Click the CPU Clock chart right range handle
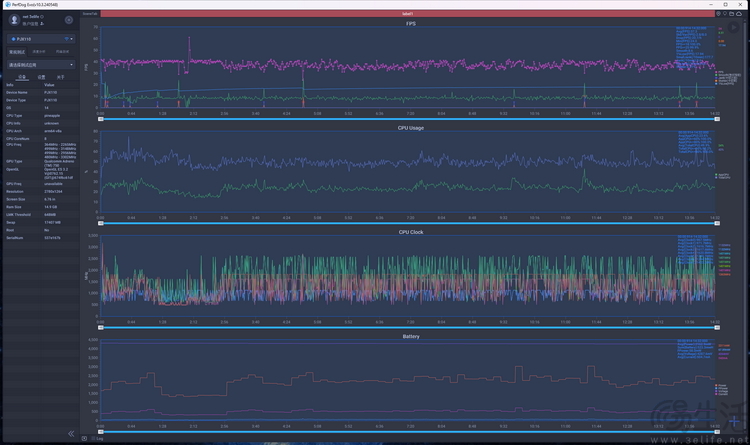The height and width of the screenshot is (445, 750). pos(717,328)
